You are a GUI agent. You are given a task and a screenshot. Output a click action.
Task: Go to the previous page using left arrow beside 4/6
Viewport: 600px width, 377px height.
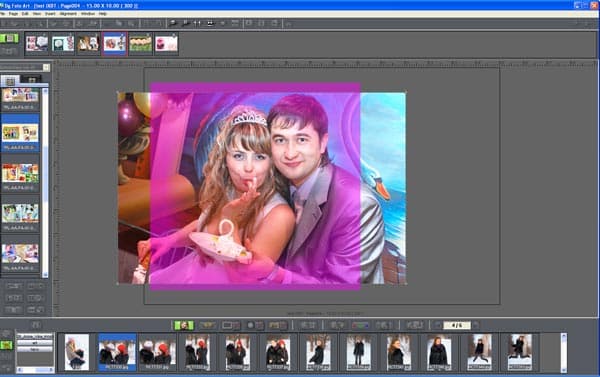click(438, 325)
